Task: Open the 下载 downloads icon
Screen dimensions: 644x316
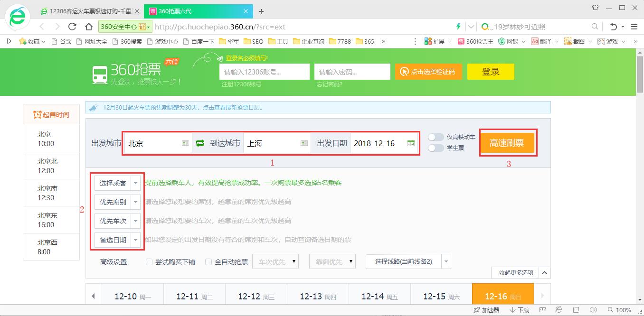Action: click(519, 309)
